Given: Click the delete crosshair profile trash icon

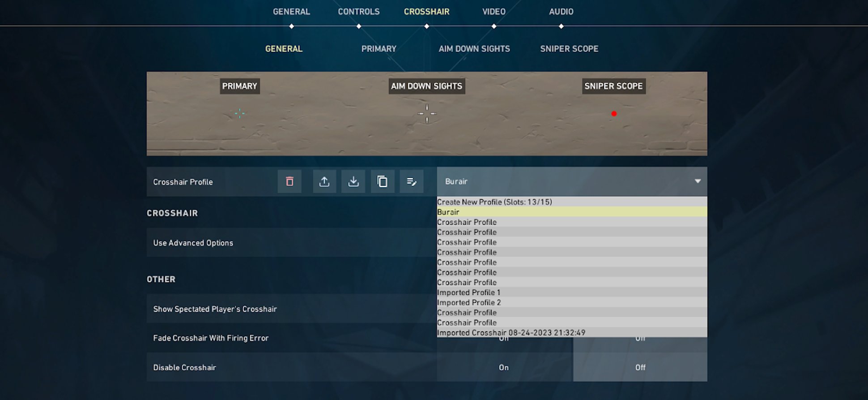Looking at the screenshot, I should [x=289, y=181].
